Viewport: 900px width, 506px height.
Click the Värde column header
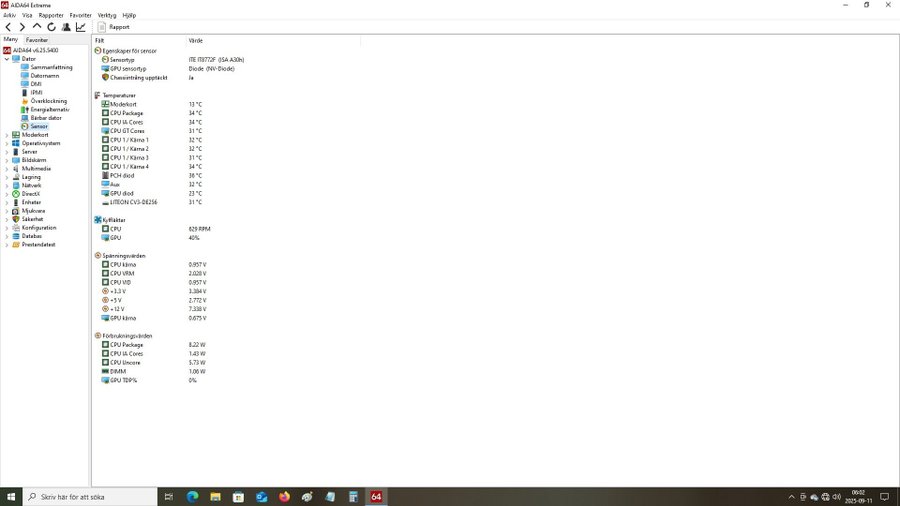click(x=196, y=40)
